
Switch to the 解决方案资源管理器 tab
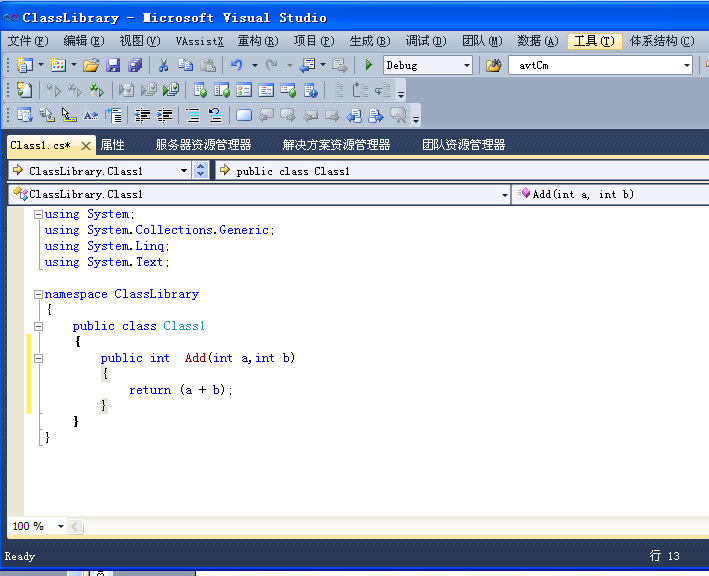coord(336,145)
